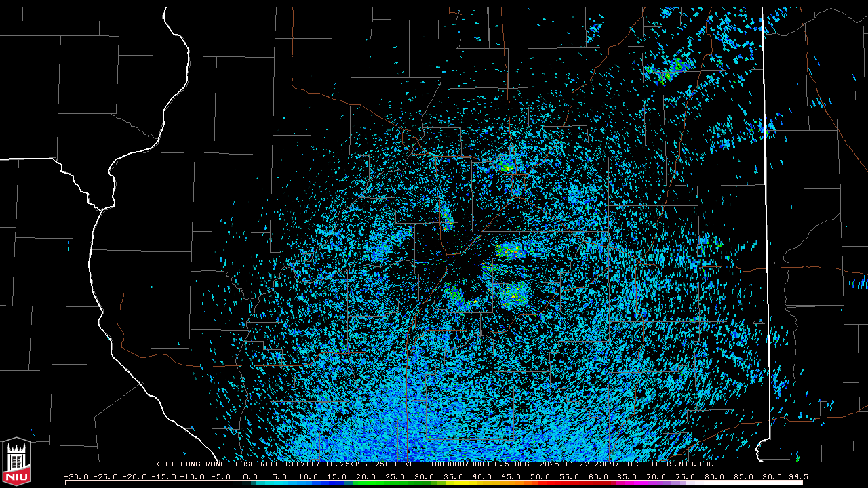Image resolution: width=868 pixels, height=488 pixels.
Task: Click the green echo patch southwest of radar center
Action: pos(457,296)
